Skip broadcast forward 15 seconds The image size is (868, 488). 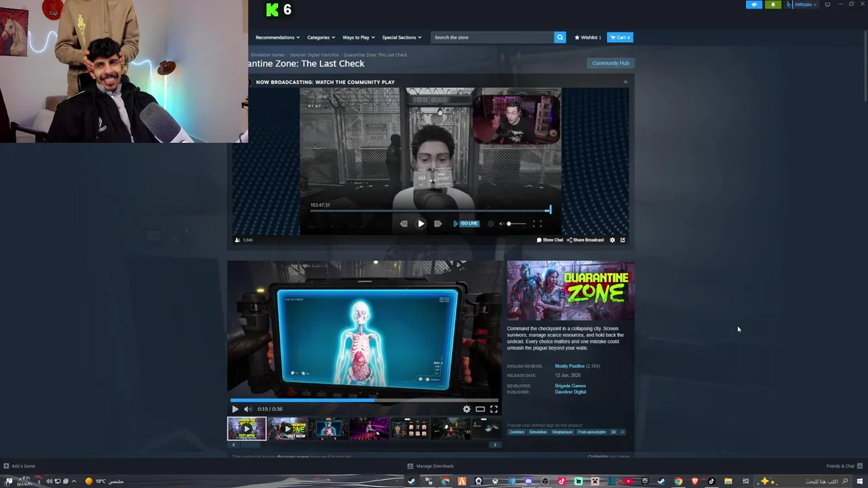point(438,224)
